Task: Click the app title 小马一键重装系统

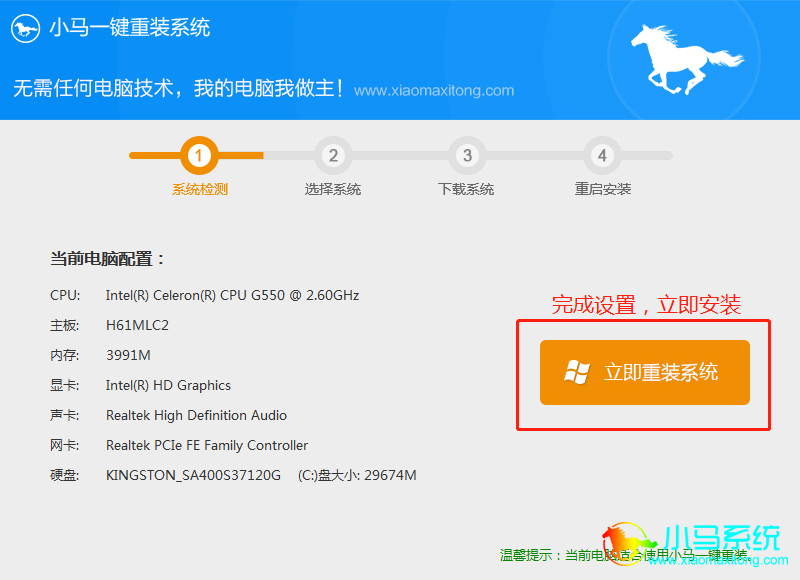Action: tap(130, 28)
